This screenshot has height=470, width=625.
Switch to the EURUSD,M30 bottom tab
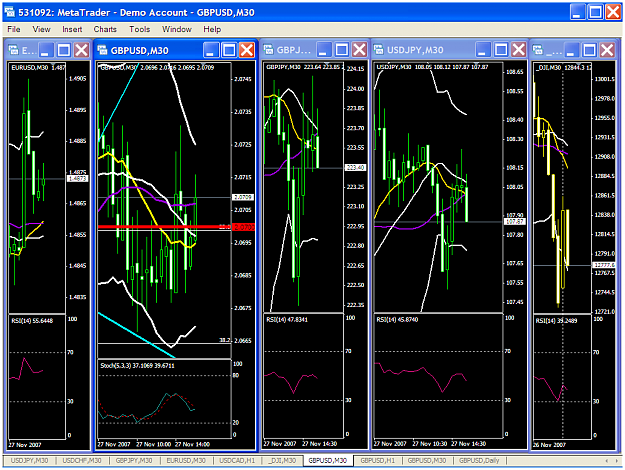186,460
